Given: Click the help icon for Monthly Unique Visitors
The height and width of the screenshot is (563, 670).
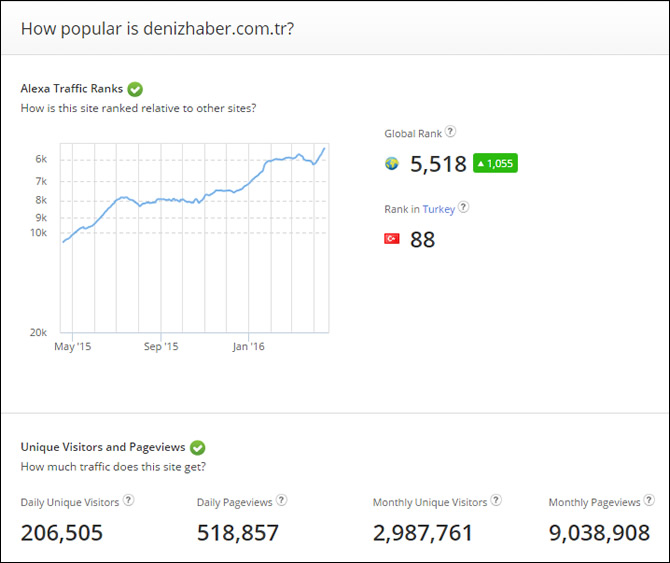Looking at the screenshot, I should 496,500.
